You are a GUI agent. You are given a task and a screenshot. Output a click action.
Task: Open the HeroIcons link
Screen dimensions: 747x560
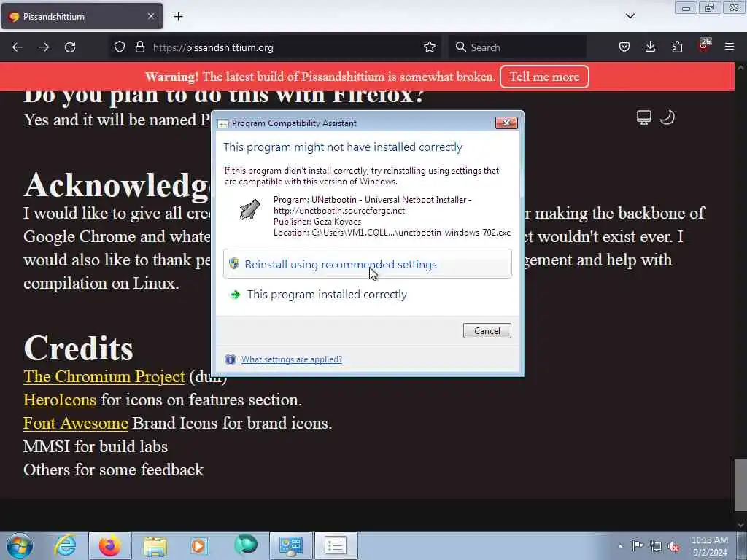60,400
